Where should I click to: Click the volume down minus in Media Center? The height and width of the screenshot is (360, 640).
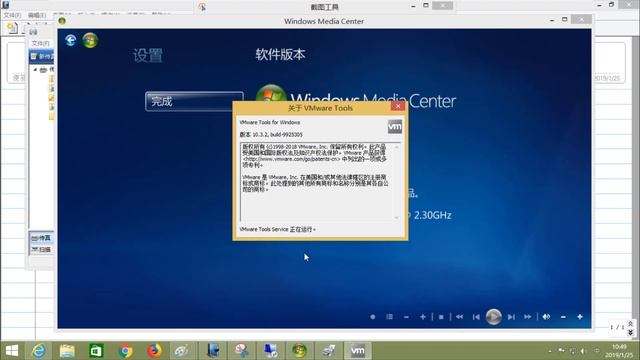pos(563,317)
